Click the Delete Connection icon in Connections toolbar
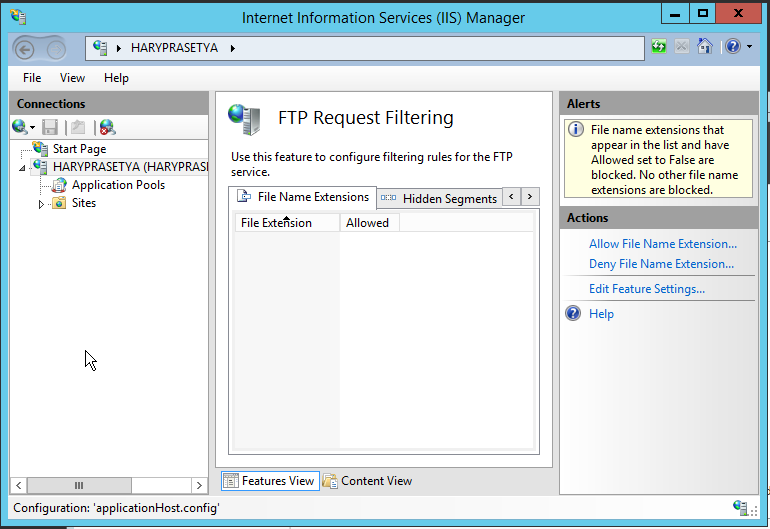Viewport: 770px width, 529px height. coord(106,127)
